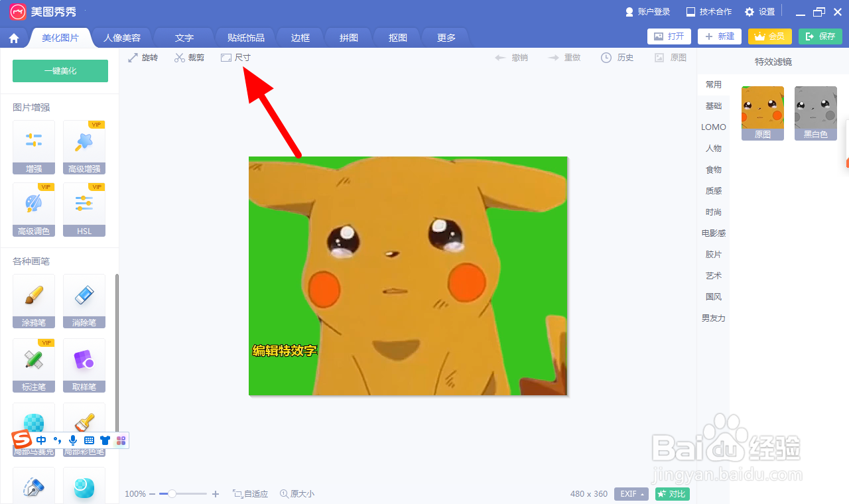Switch to the 人像美容 tab
The width and height of the screenshot is (849, 504).
click(121, 37)
